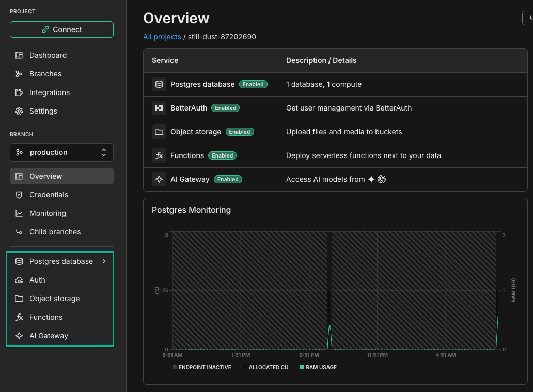Viewport: 533px width, 392px height.
Task: Click sidebar Functions fx icon
Action: click(x=19, y=317)
